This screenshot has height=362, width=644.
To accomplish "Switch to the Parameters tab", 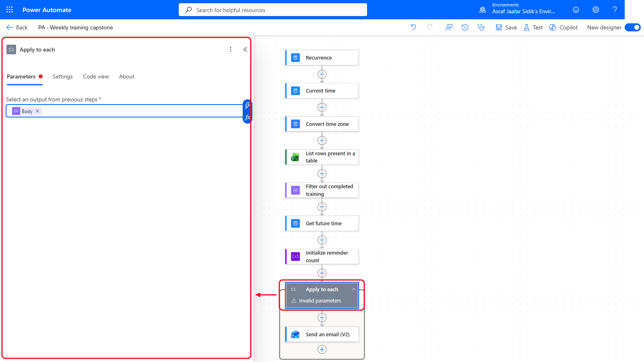I will coord(21,76).
